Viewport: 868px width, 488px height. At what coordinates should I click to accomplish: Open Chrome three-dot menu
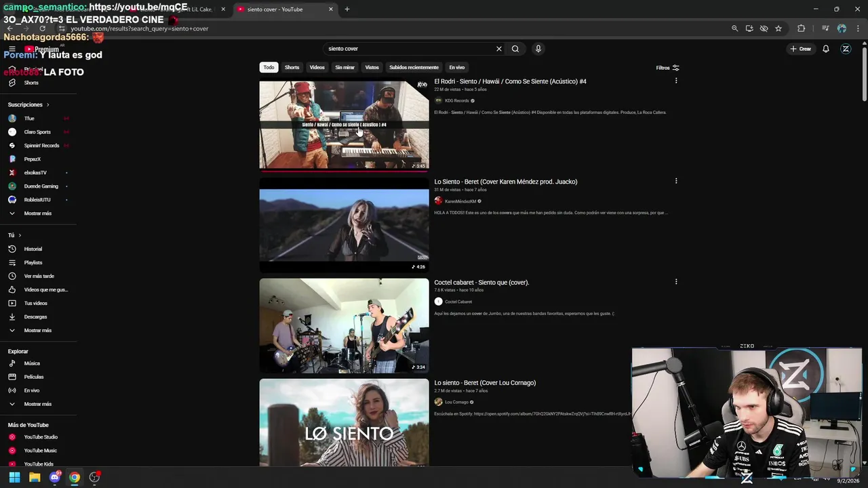tap(858, 28)
